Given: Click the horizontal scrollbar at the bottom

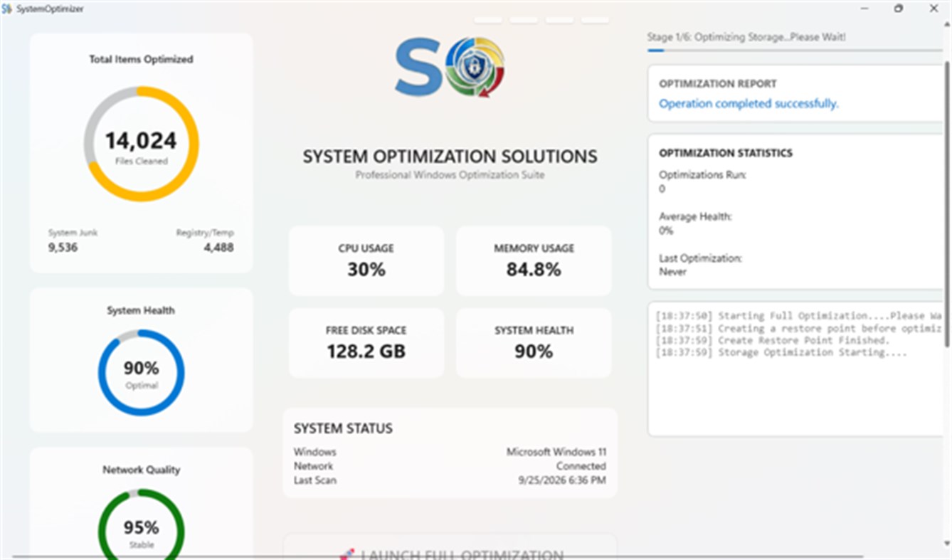Looking at the screenshot, I should coord(438,556).
